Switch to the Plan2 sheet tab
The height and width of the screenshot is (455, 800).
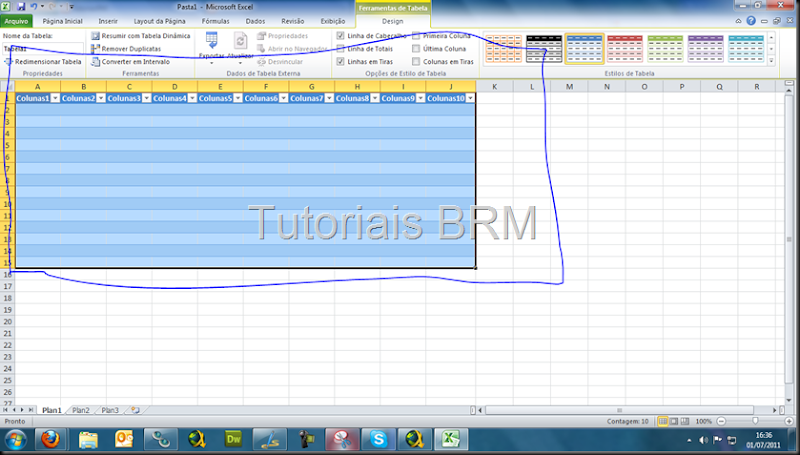(81, 410)
